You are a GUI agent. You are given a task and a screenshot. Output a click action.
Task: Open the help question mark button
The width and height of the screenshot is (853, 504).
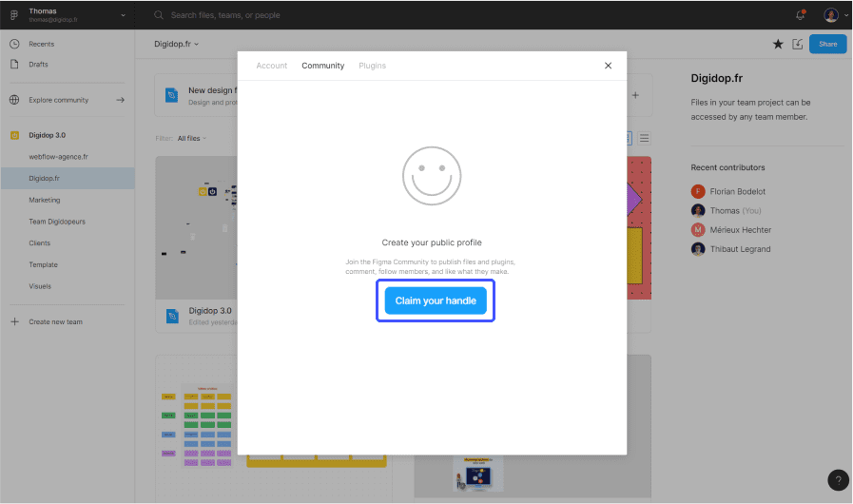pos(839,480)
